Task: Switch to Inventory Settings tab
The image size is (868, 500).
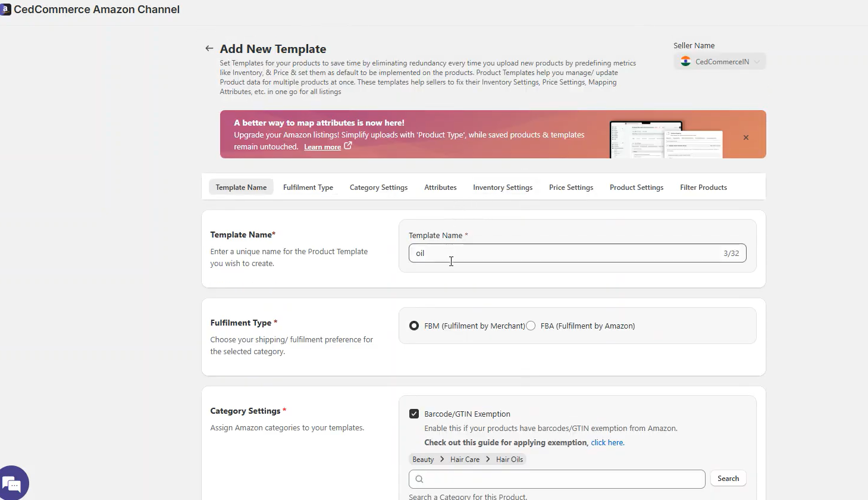Action: [x=503, y=187]
